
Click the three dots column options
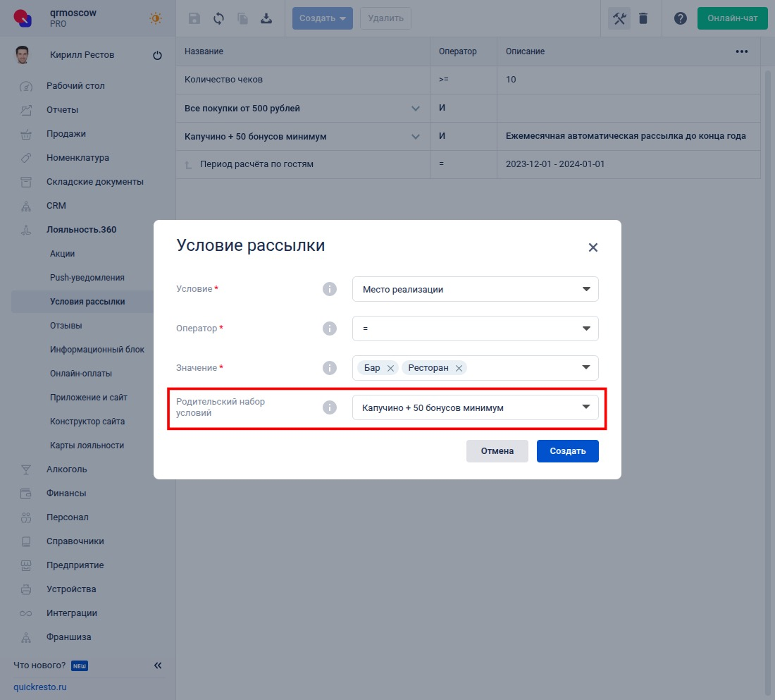click(x=741, y=51)
